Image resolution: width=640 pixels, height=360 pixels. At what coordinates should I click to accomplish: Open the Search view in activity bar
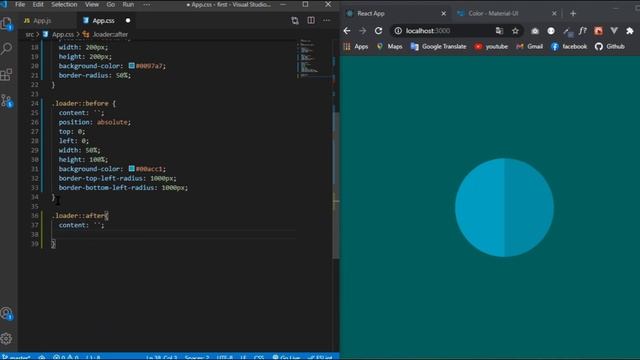(7, 49)
